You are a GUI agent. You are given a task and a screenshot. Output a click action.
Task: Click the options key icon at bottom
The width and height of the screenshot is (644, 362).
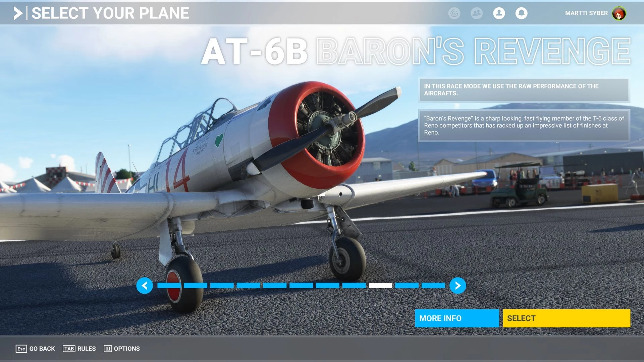(x=108, y=349)
